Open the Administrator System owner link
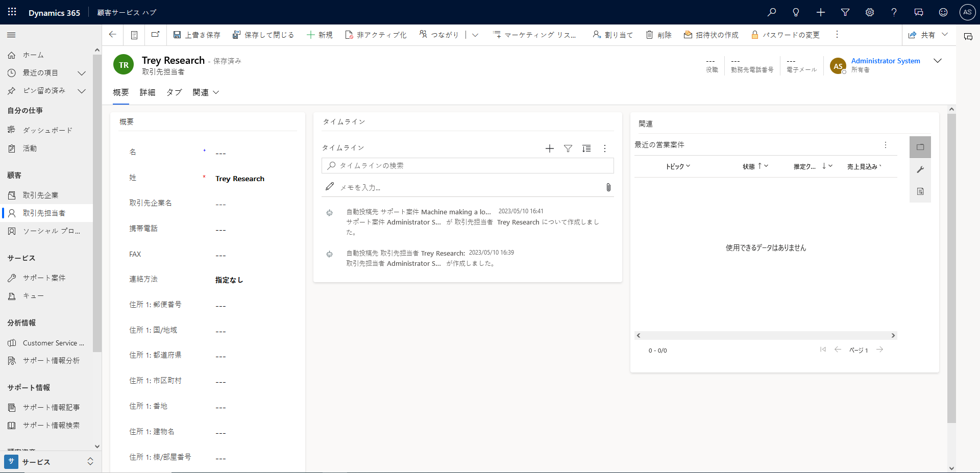The height and width of the screenshot is (473, 980). tap(886, 61)
